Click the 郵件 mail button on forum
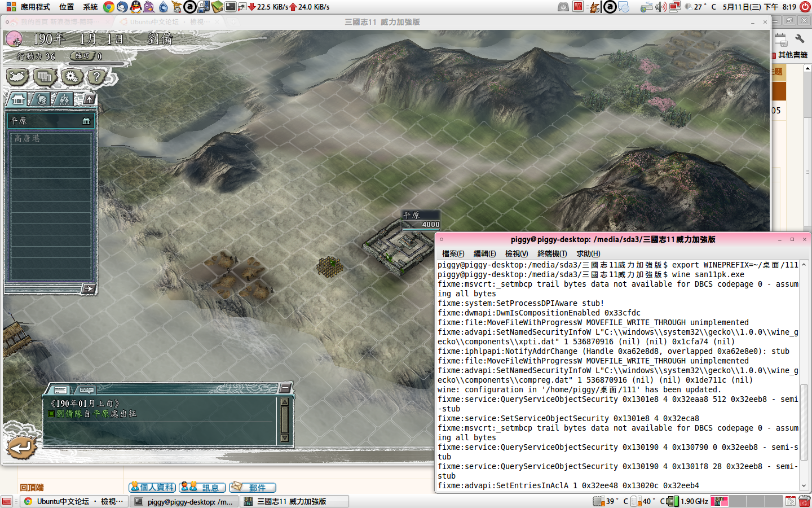Viewport: 812px width, 508px height. pyautogui.click(x=253, y=487)
